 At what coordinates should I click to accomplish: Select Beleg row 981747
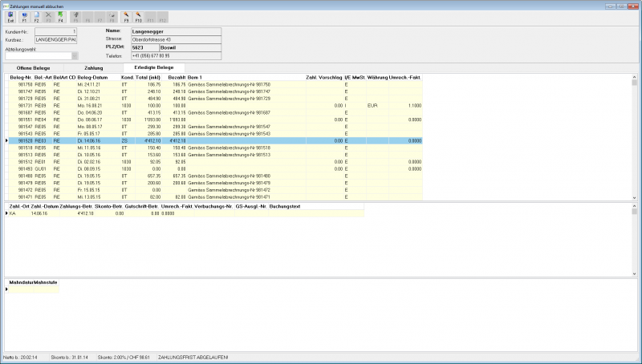point(215,91)
